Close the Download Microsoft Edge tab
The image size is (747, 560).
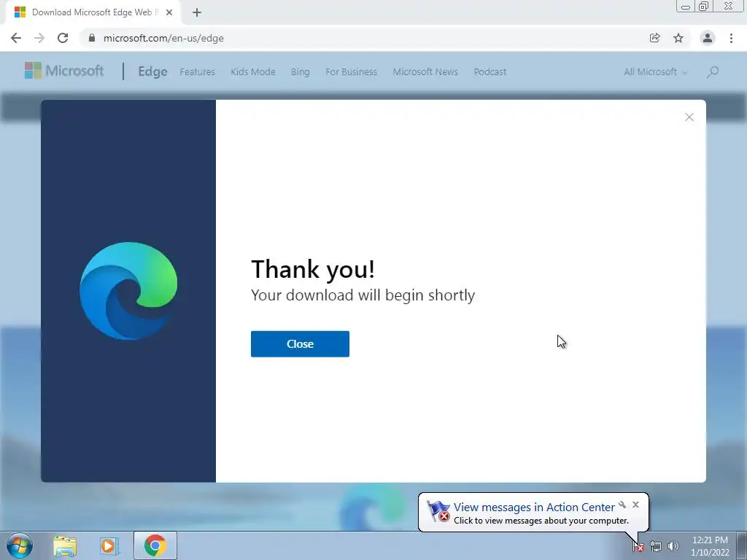(169, 12)
